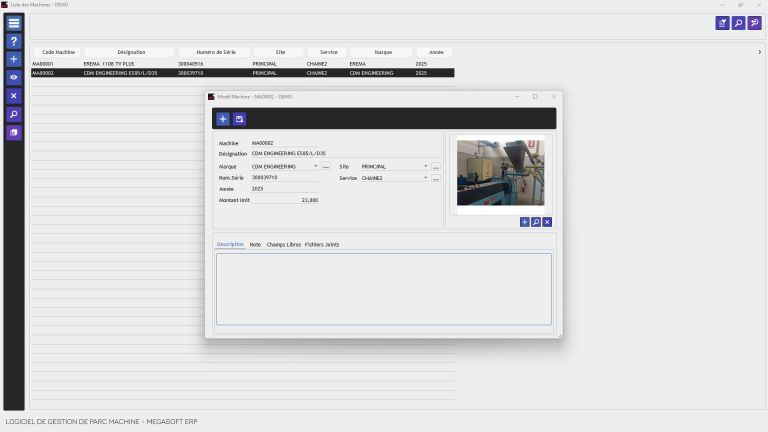This screenshot has width=768, height=432.
Task: Click serial number 300040516 cell
Action: [x=191, y=64]
